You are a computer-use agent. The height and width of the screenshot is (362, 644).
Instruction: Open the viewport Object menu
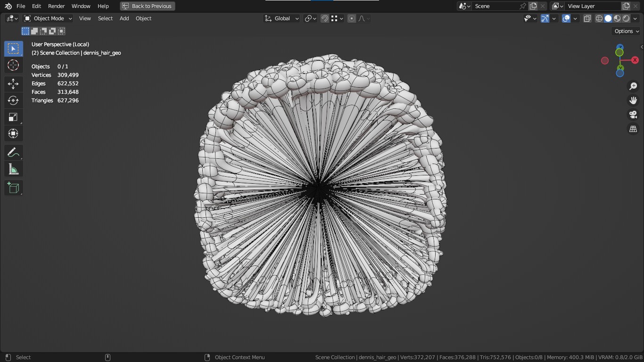click(x=143, y=18)
